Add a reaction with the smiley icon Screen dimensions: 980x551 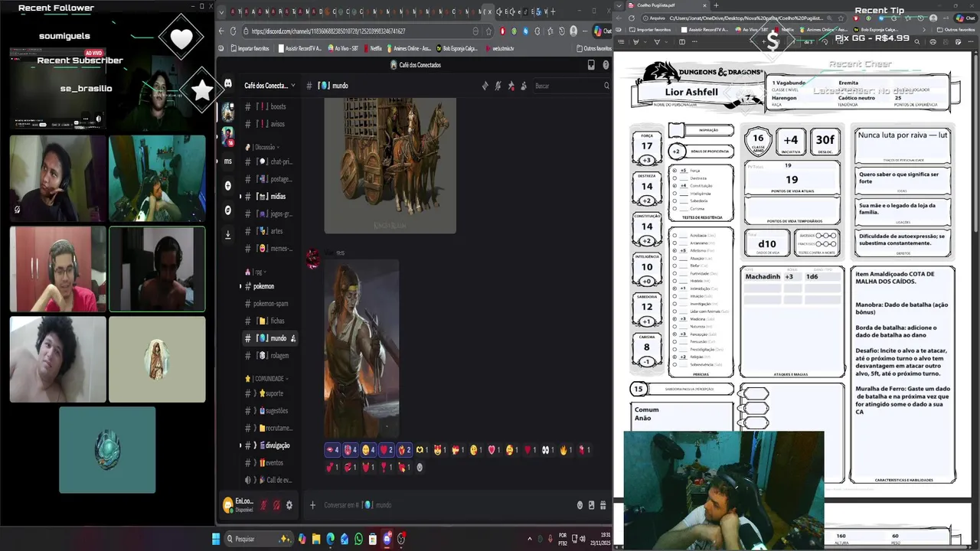[x=420, y=467]
